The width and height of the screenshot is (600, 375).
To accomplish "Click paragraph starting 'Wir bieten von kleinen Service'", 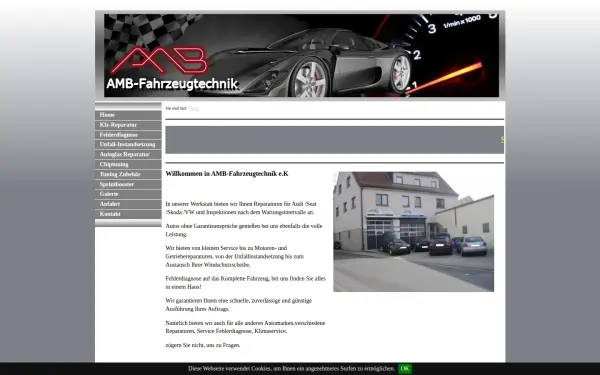I will (x=235, y=256).
